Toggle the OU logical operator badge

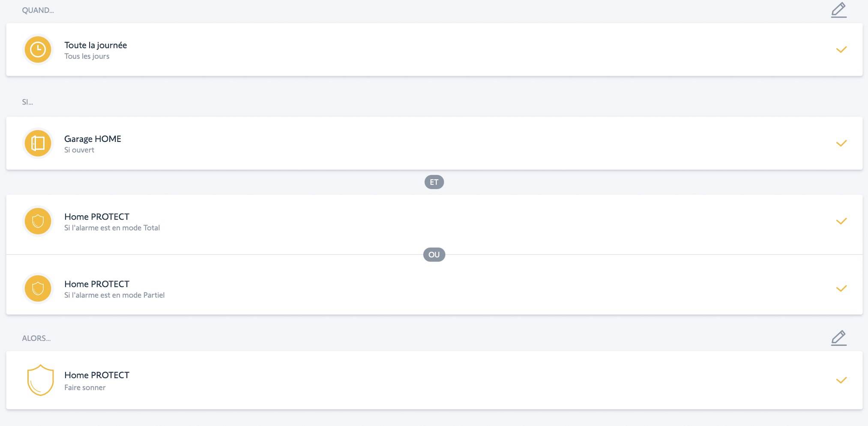click(434, 255)
